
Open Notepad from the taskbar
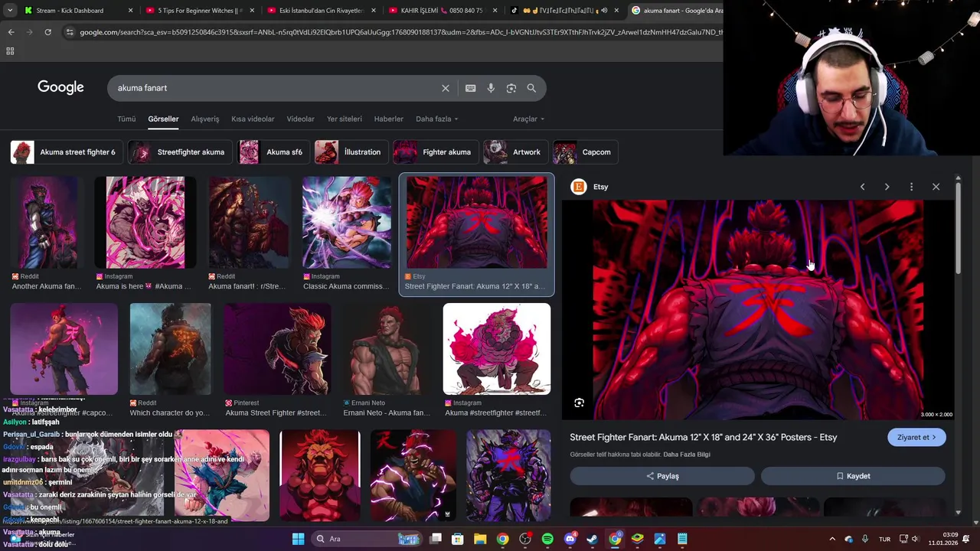click(682, 539)
